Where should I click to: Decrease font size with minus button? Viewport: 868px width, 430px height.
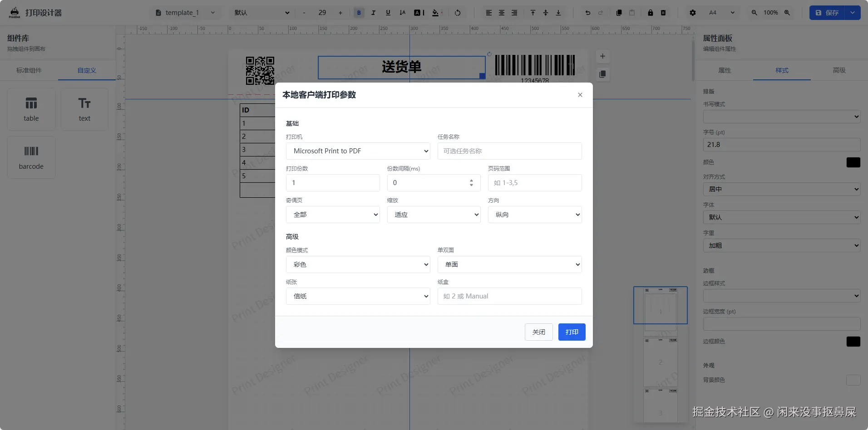(304, 13)
